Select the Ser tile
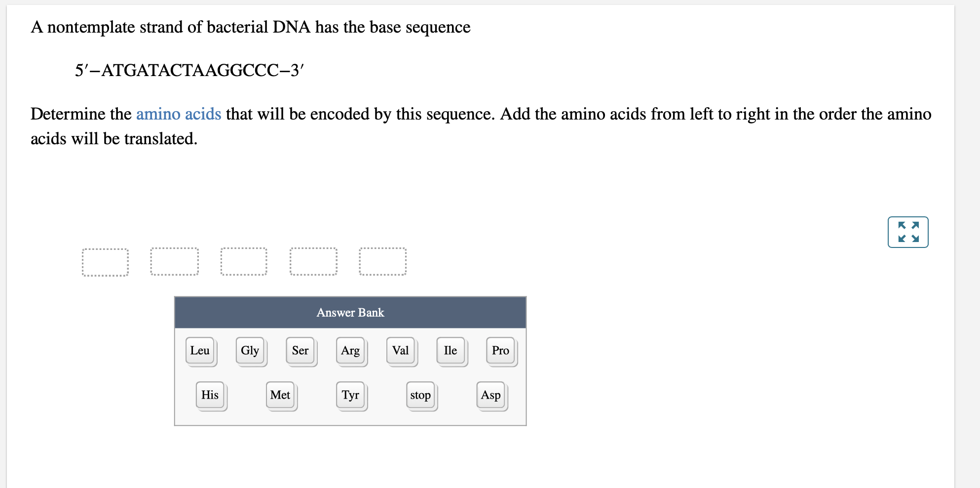980x488 pixels. [x=300, y=350]
